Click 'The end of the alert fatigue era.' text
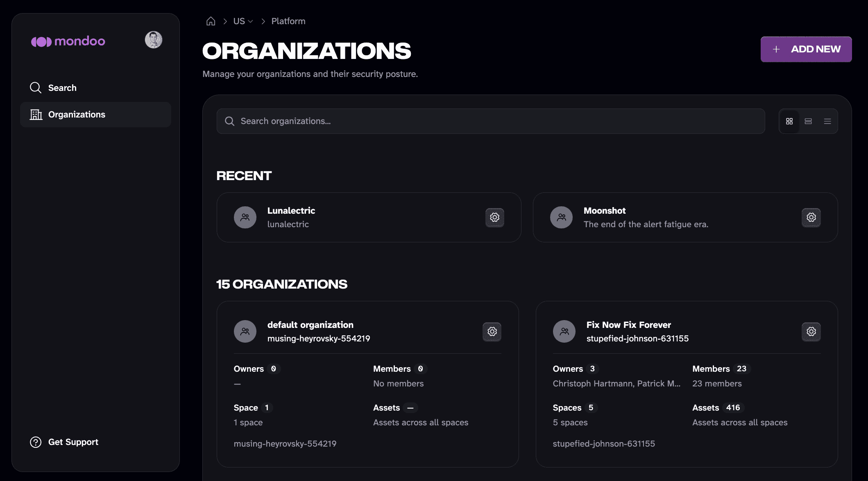 pos(646,224)
